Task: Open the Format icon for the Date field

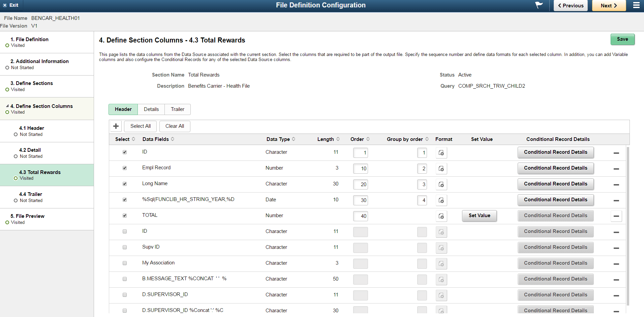Action: 441,200
